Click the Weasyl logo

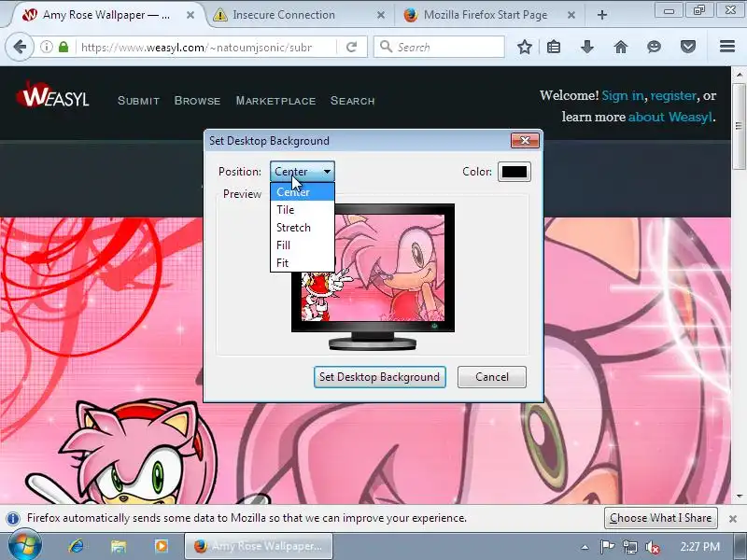pyautogui.click(x=52, y=94)
